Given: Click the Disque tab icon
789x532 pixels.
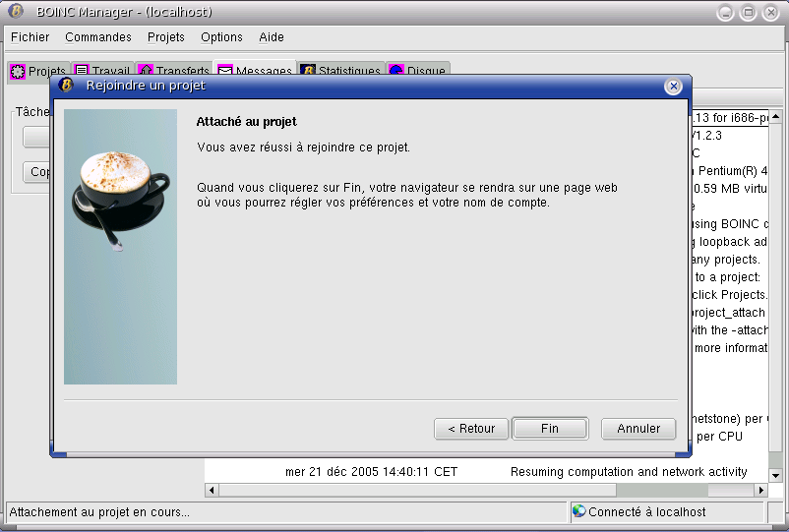Looking at the screenshot, I should [x=396, y=71].
